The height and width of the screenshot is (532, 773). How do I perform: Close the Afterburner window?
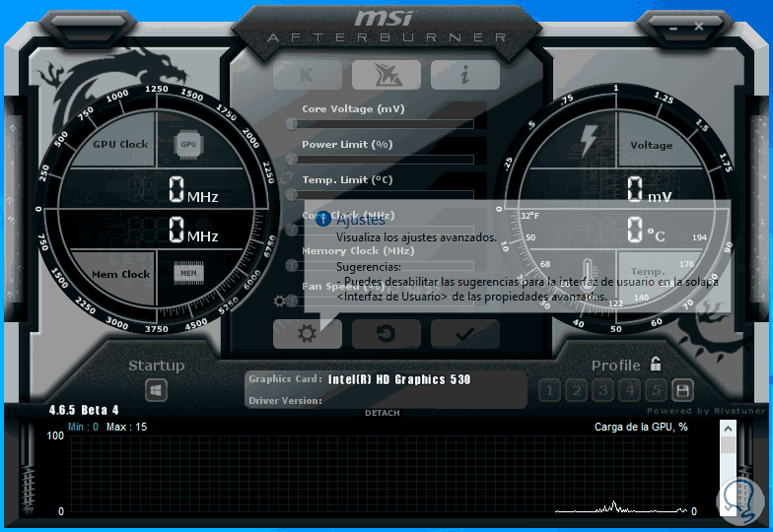698,26
